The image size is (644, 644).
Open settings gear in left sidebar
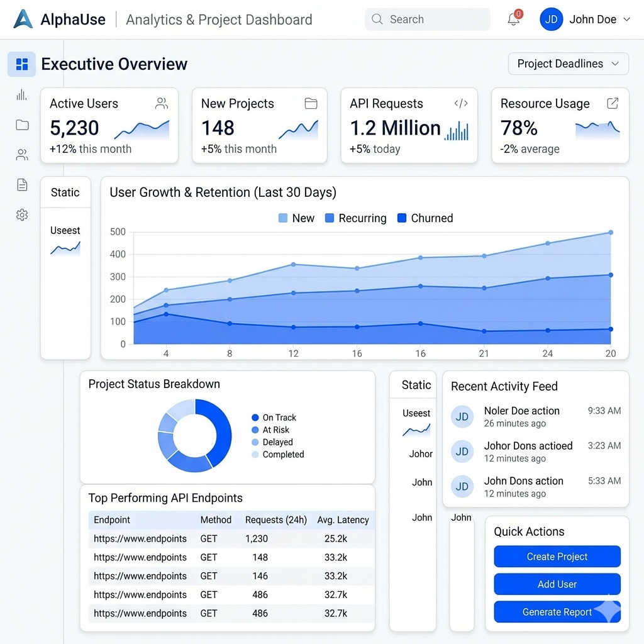22,215
